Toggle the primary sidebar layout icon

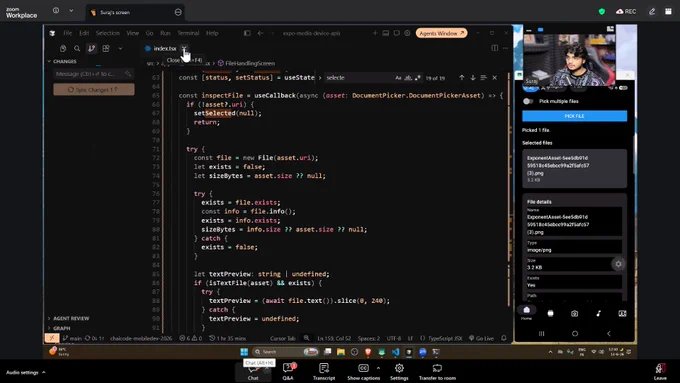247,33
